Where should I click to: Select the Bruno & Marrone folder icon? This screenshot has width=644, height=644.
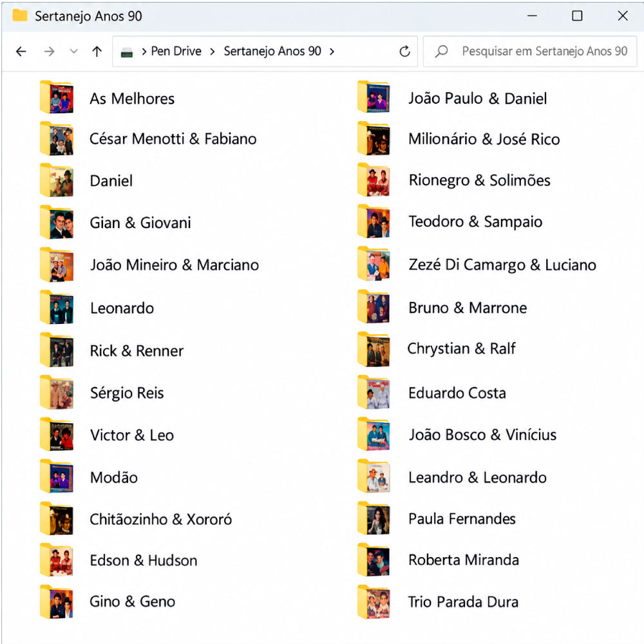coord(374,307)
